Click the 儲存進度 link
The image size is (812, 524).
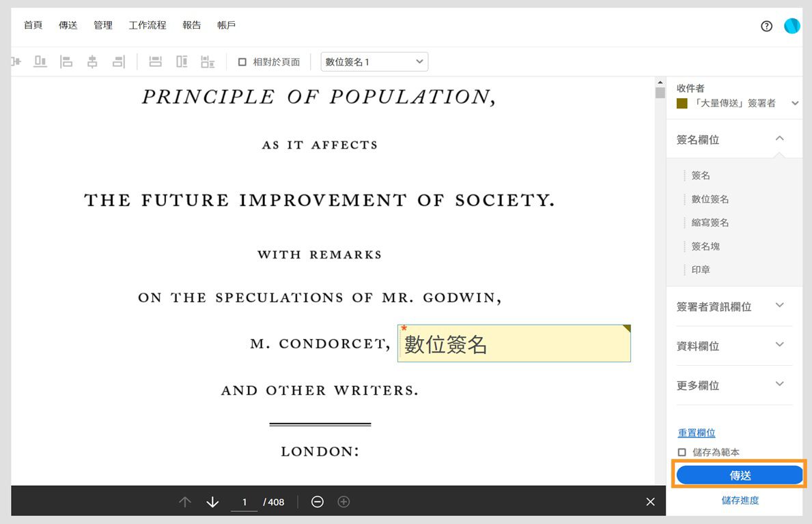(740, 500)
